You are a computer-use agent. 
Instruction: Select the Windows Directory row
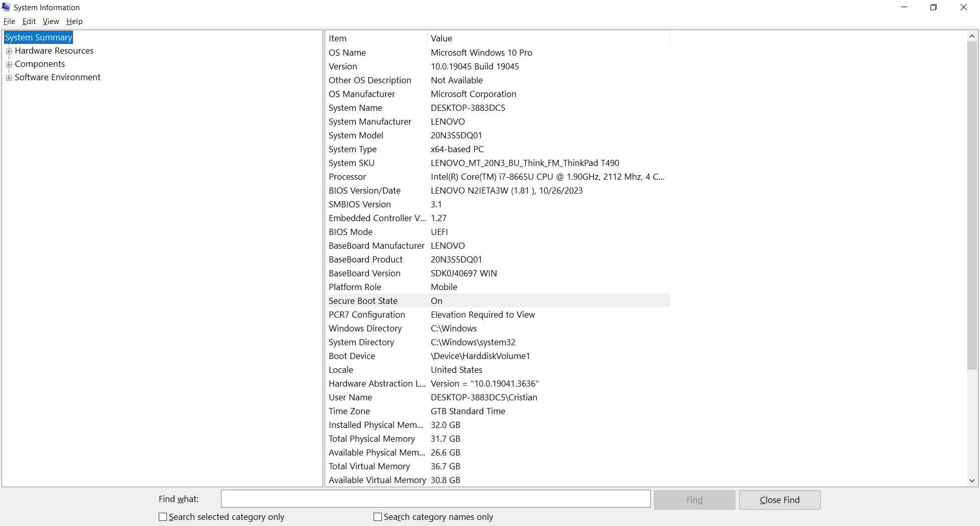point(498,328)
